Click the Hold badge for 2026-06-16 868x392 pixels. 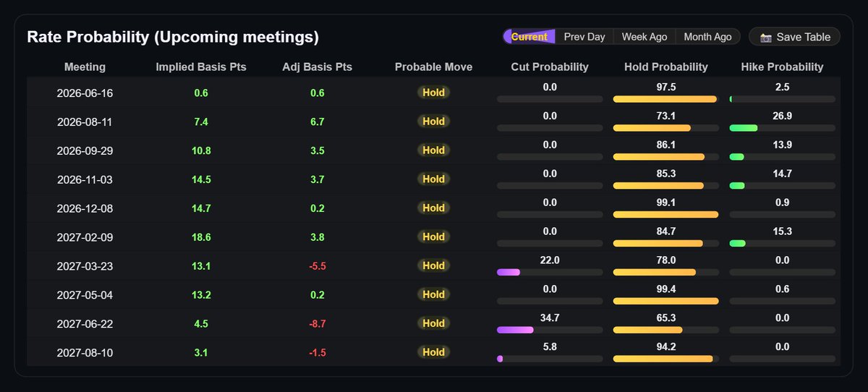coord(434,93)
